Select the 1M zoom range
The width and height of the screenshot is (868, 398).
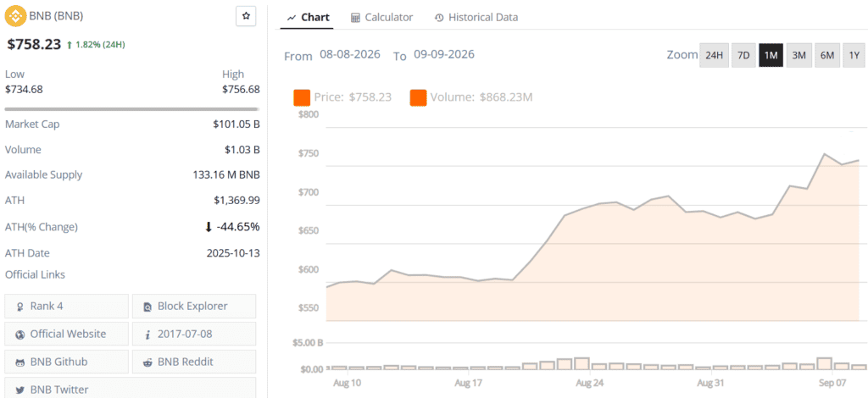click(x=771, y=55)
